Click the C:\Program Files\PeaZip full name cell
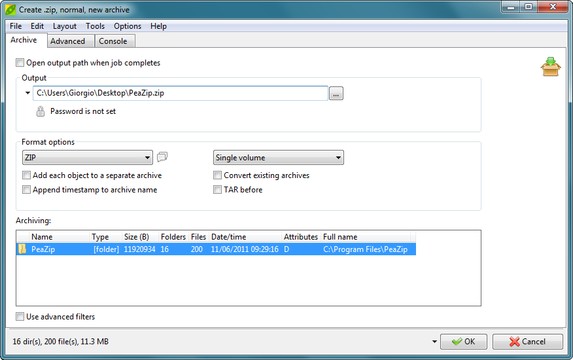 [365, 250]
